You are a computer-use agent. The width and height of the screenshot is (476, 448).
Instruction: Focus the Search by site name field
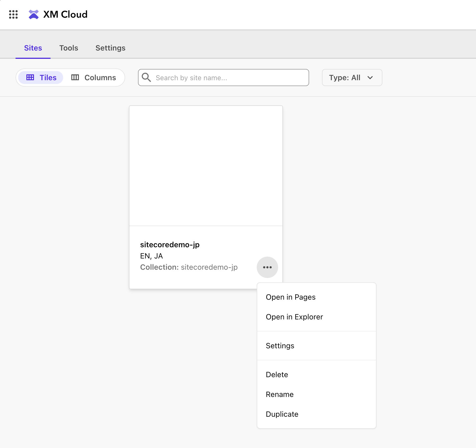coord(224,78)
